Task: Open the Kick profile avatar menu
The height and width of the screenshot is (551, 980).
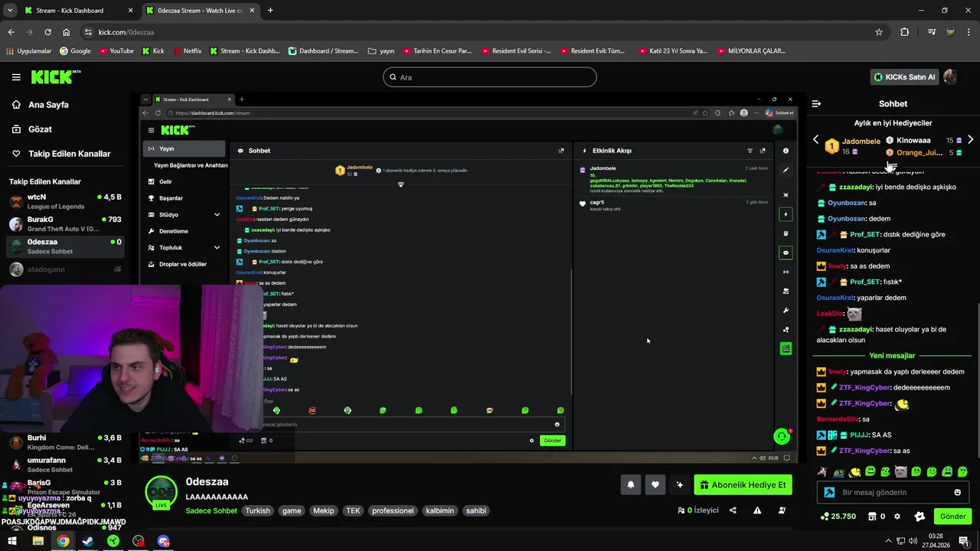Action: 950,77
